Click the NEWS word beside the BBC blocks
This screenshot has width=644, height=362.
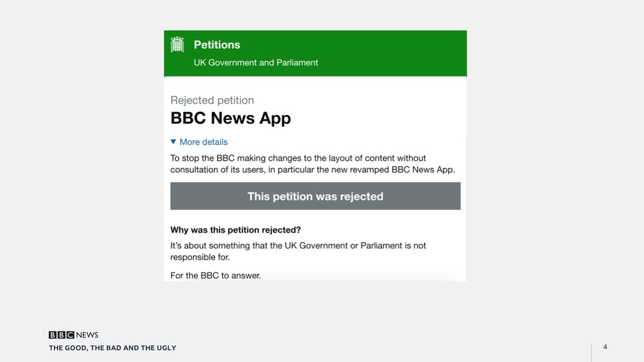(87, 335)
